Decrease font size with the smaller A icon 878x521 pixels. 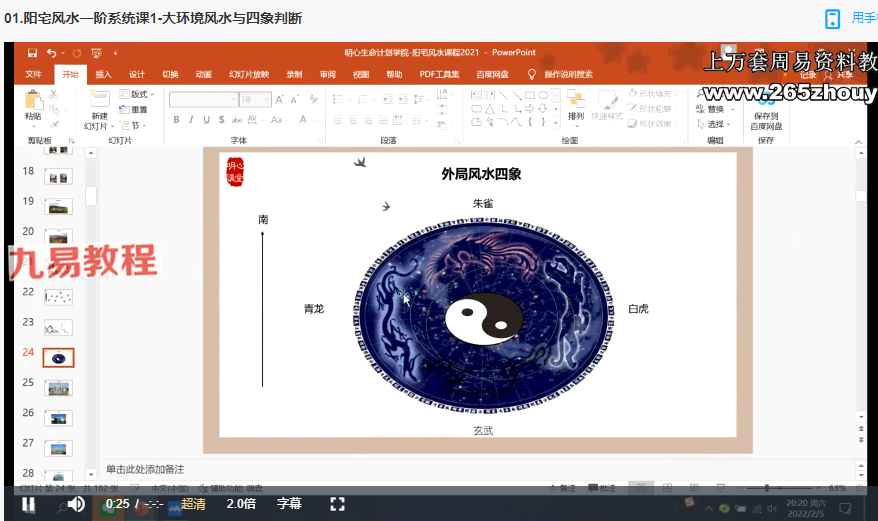[x=295, y=100]
